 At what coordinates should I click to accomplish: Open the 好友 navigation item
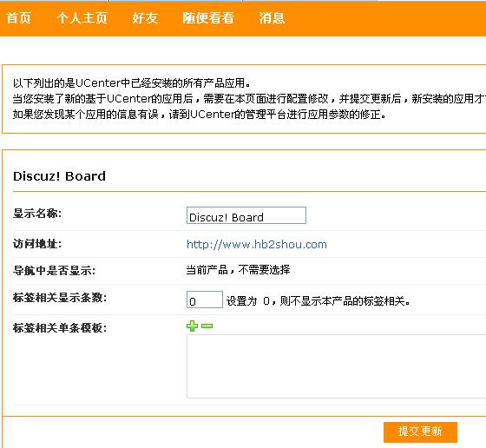click(x=146, y=18)
